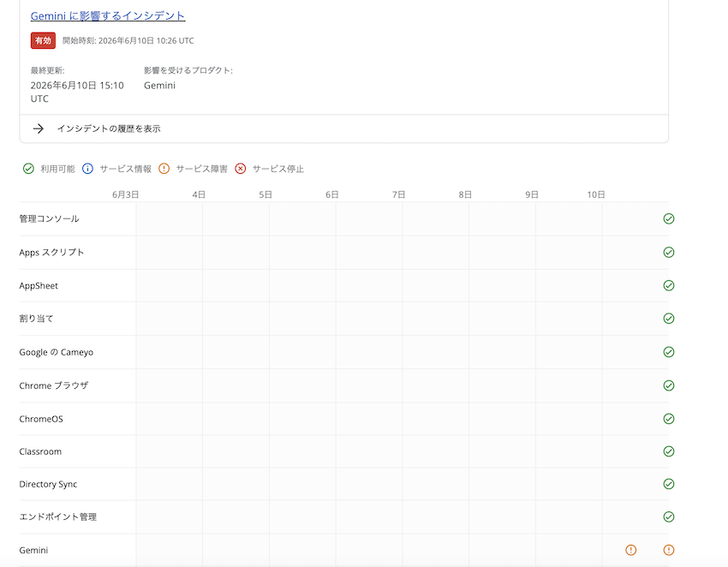Click the green 利用可能 legend icon
Viewport: 728px width, 567px height.
pyautogui.click(x=28, y=169)
